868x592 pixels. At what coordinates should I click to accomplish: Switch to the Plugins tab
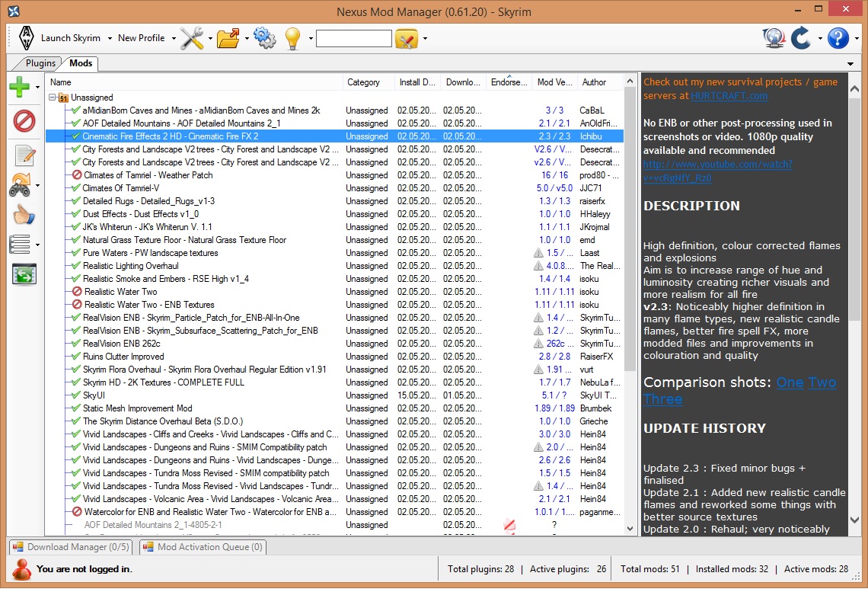pyautogui.click(x=40, y=63)
